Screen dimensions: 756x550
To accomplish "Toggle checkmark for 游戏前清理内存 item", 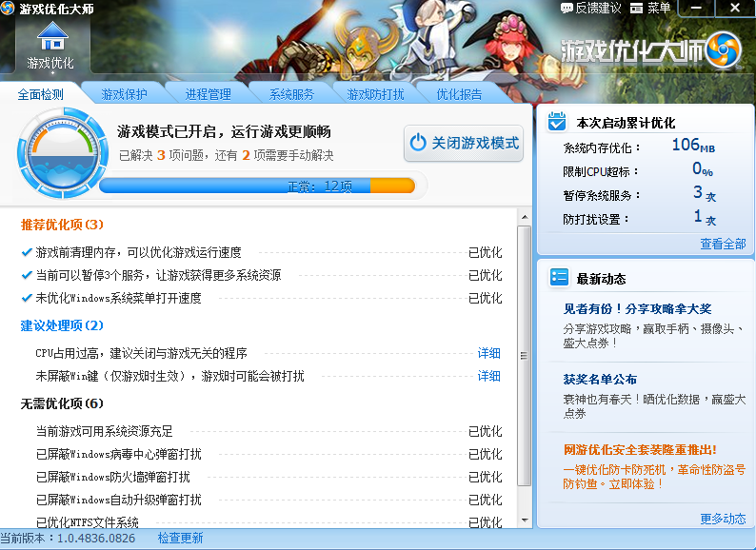I will (x=27, y=252).
